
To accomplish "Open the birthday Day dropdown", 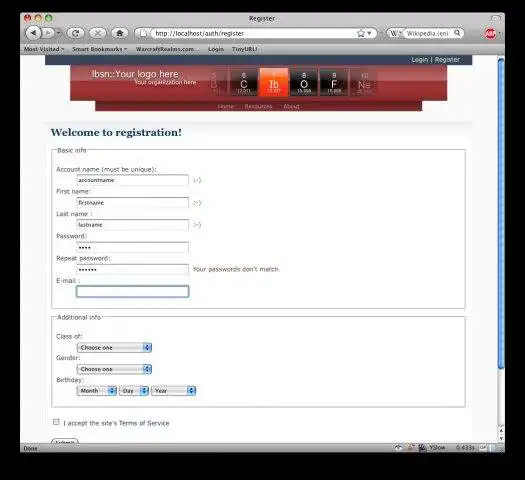I will [x=134, y=391].
